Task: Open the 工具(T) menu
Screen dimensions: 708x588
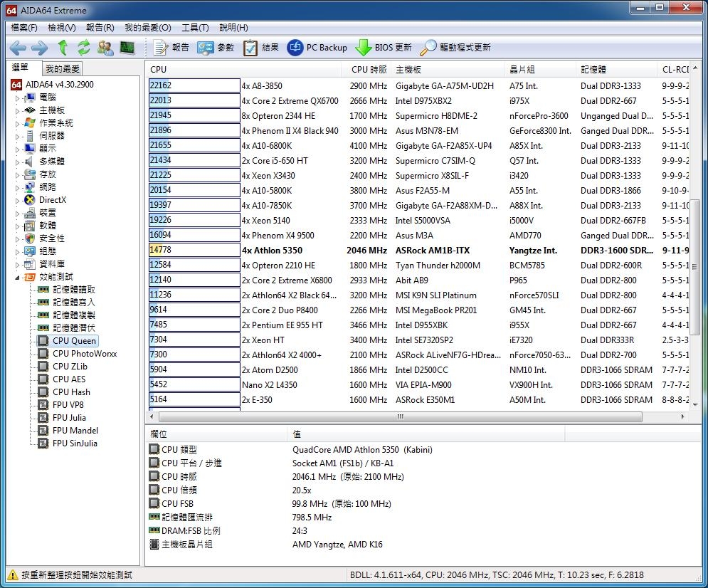Action: point(195,28)
